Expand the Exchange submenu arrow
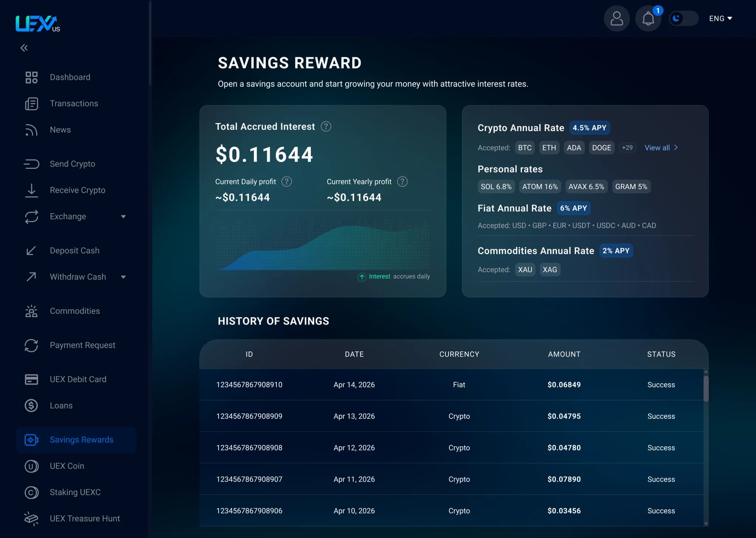This screenshot has height=538, width=756. point(123,217)
